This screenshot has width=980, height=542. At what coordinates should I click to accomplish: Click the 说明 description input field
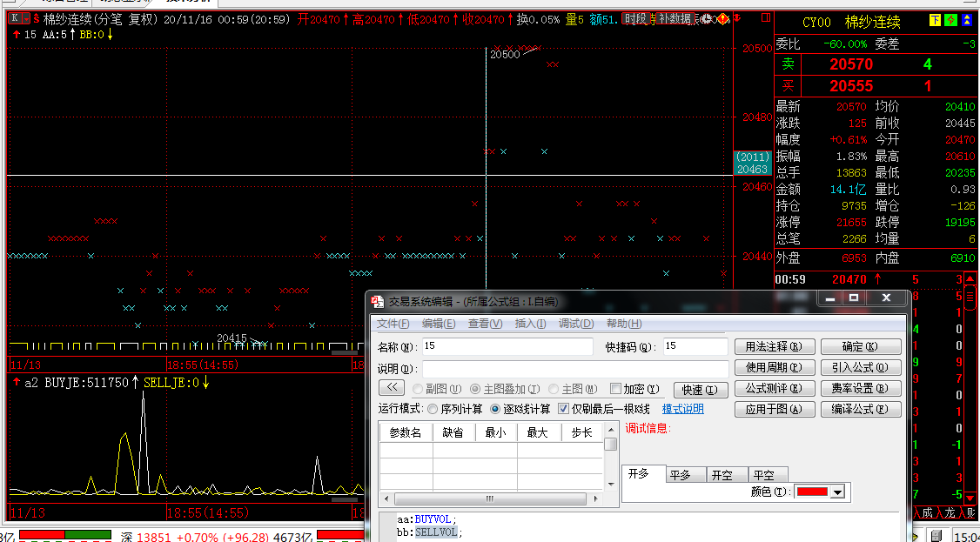click(x=575, y=369)
